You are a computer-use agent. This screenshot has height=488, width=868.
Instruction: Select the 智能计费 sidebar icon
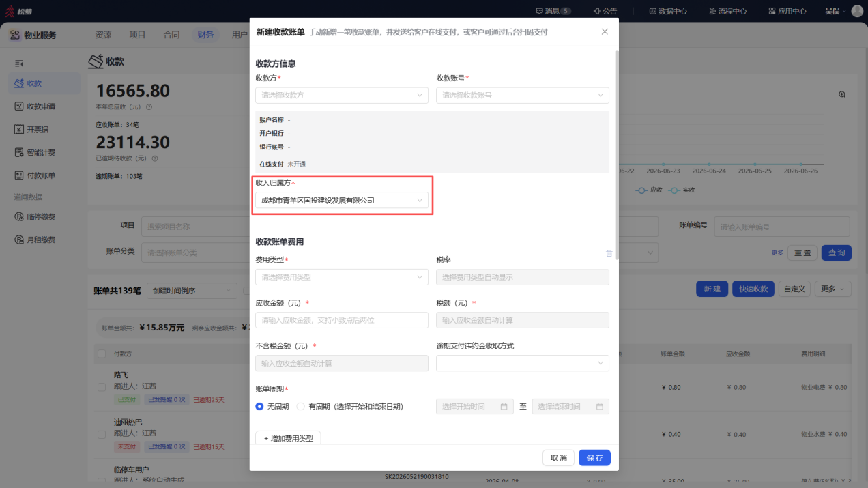pyautogui.click(x=20, y=153)
